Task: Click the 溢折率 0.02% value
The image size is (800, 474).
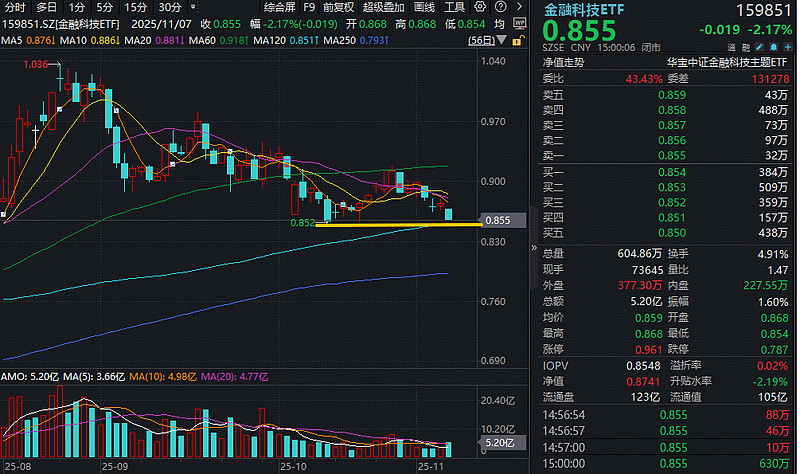Action: pos(772,366)
